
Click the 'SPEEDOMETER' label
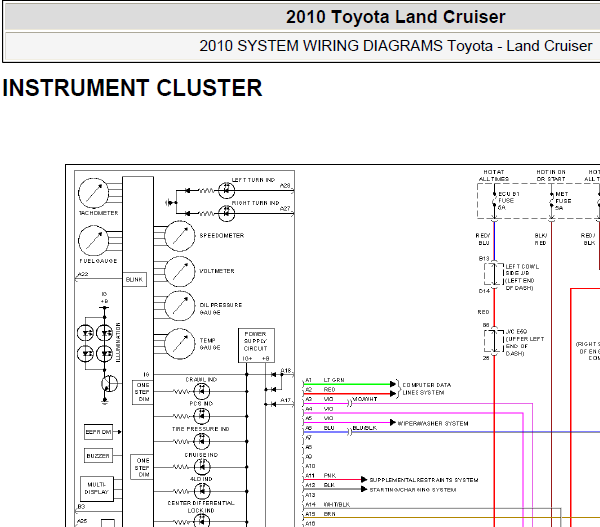(222, 236)
